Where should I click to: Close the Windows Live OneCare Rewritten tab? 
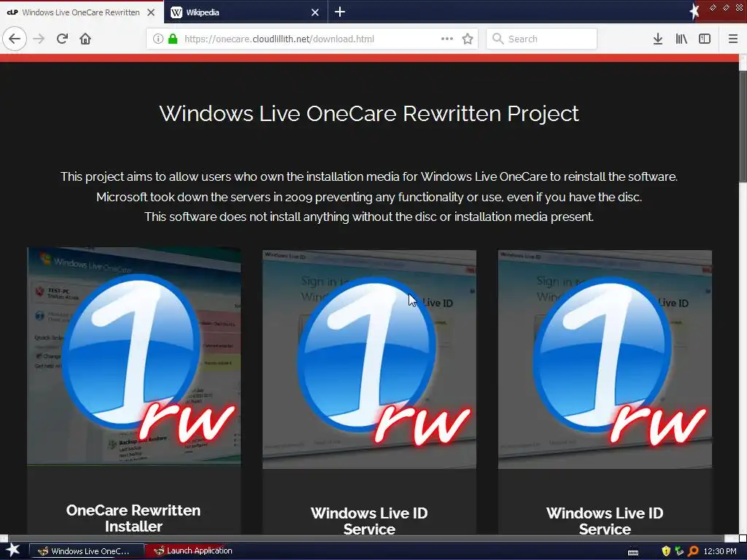(x=151, y=12)
